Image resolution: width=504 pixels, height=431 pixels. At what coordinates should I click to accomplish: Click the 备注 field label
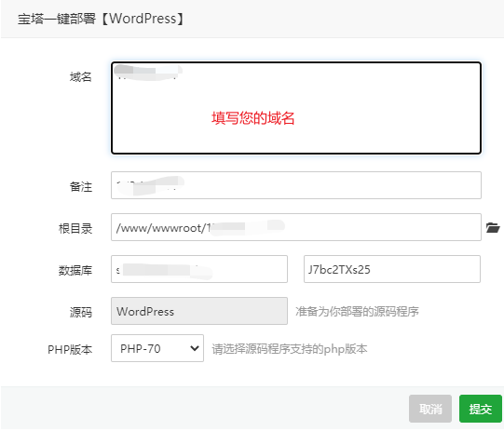(81, 186)
